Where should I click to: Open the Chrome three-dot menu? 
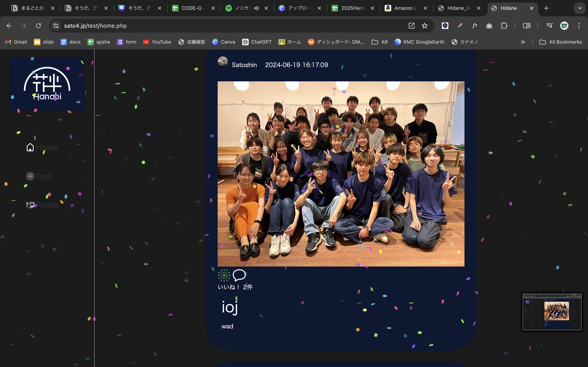coord(579,26)
